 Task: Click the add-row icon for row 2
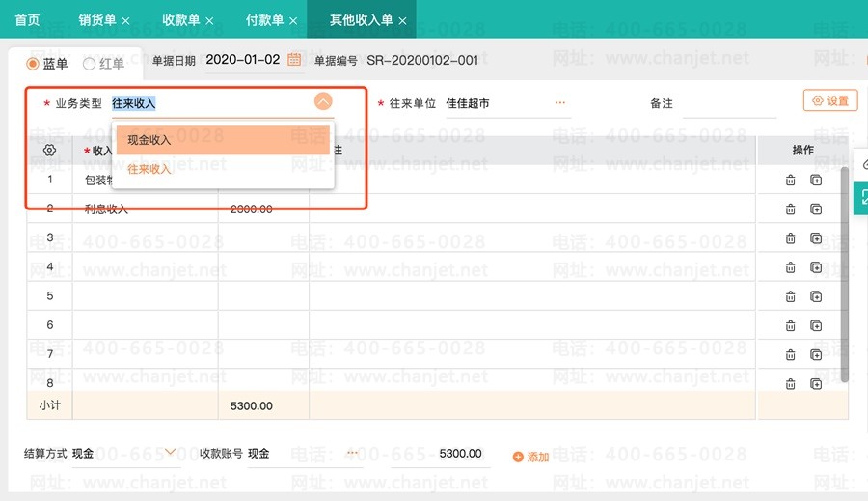(816, 209)
